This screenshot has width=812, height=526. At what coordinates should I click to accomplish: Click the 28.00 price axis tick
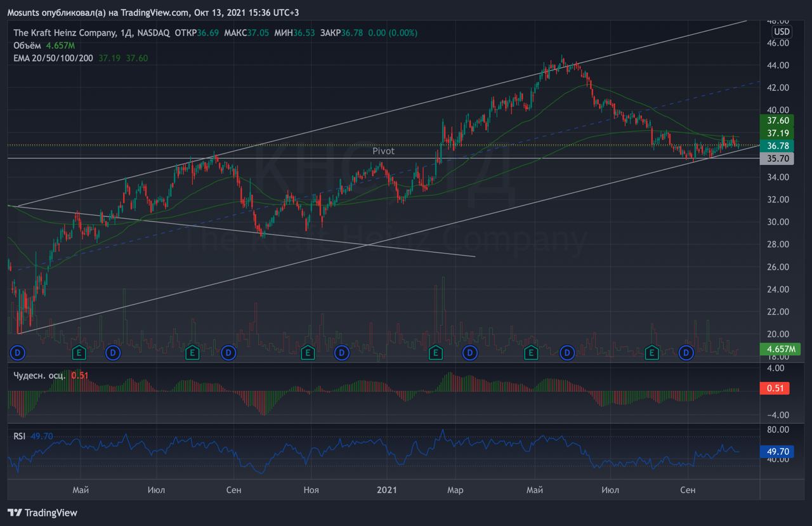pos(778,244)
